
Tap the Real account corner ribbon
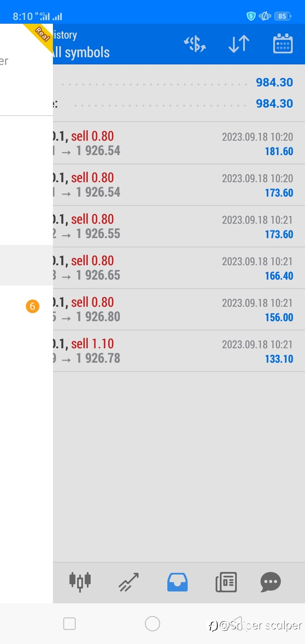42,34
